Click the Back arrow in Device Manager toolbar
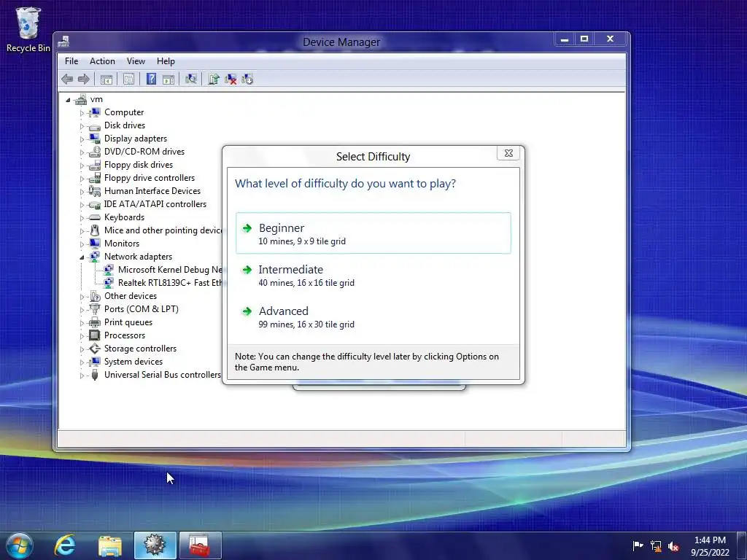Viewport: 747px width, 560px height. coord(67,79)
